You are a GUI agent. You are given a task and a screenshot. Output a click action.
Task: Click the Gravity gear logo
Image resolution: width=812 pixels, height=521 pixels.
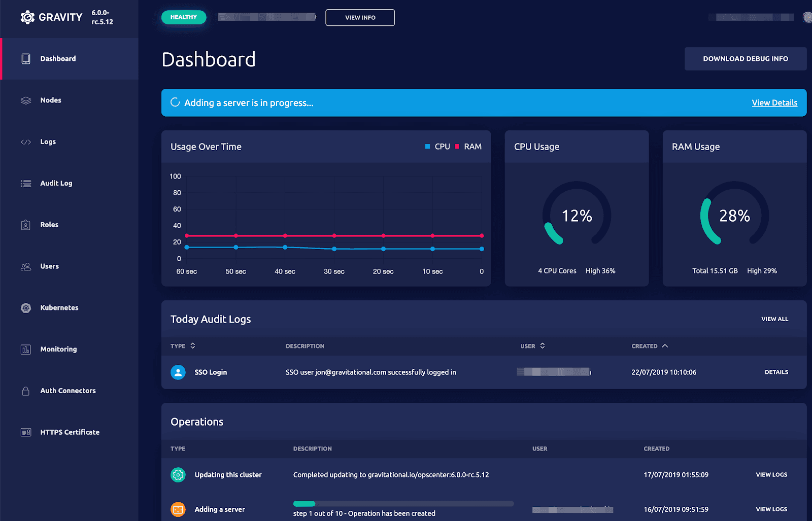(28, 17)
